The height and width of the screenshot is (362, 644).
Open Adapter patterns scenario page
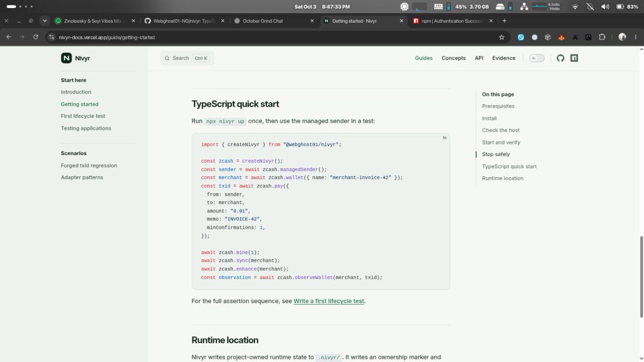82,177
